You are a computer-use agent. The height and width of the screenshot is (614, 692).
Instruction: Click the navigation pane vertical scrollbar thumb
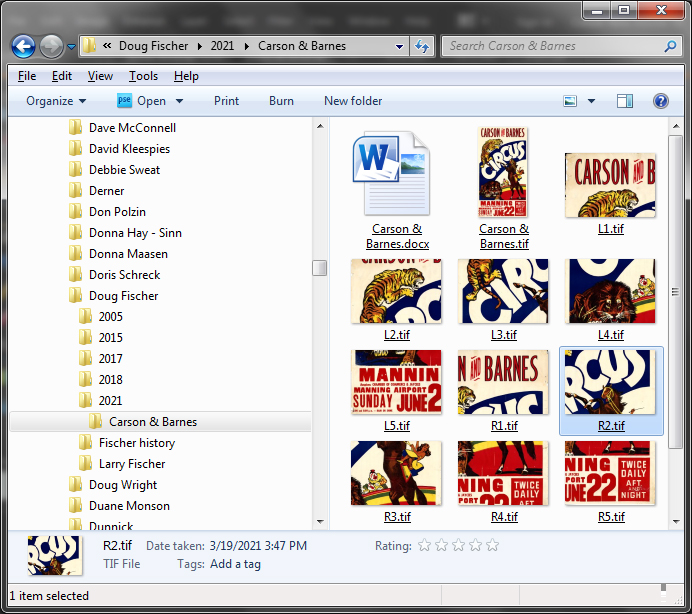pos(319,268)
